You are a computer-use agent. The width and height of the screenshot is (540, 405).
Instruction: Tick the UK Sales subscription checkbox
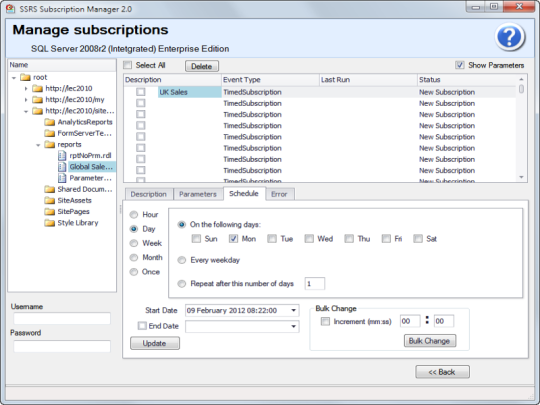click(141, 92)
